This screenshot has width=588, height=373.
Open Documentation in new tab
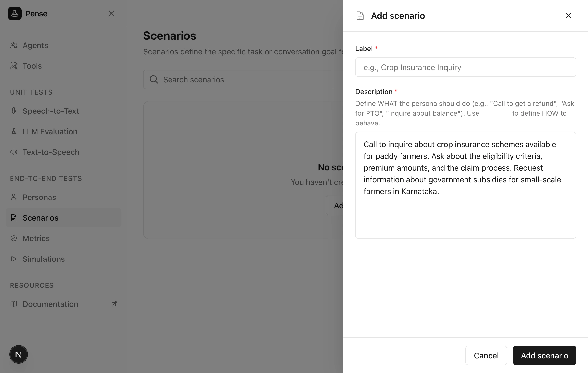pyautogui.click(x=114, y=304)
